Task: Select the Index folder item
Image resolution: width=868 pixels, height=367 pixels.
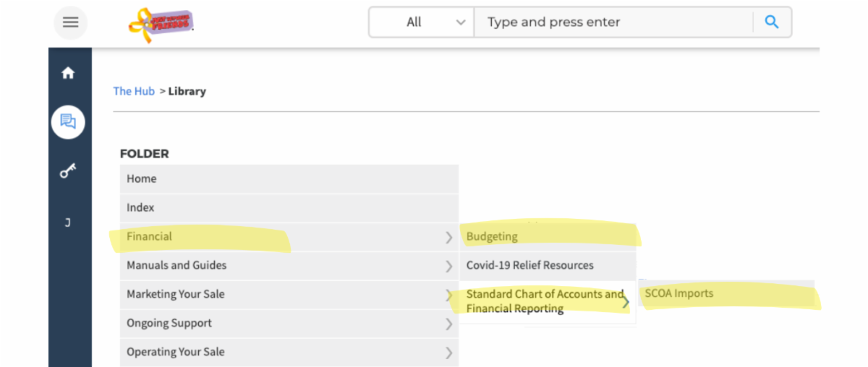Action: click(x=140, y=207)
